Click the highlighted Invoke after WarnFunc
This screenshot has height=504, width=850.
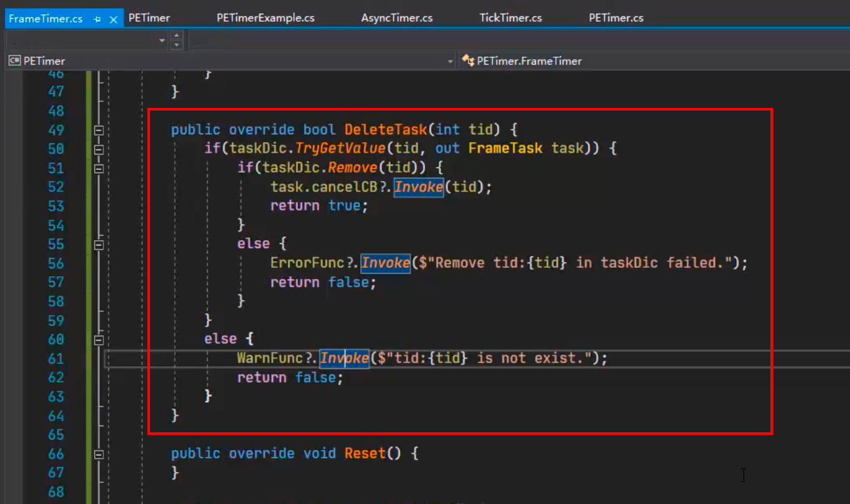point(344,358)
